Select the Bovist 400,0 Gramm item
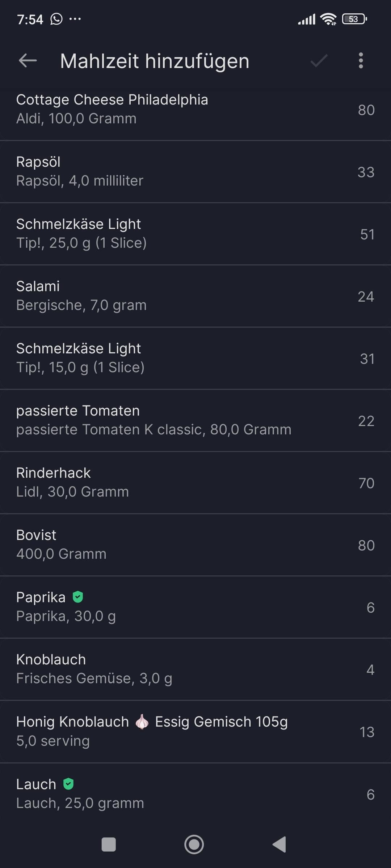Screen dimensions: 391x868 pos(195,545)
